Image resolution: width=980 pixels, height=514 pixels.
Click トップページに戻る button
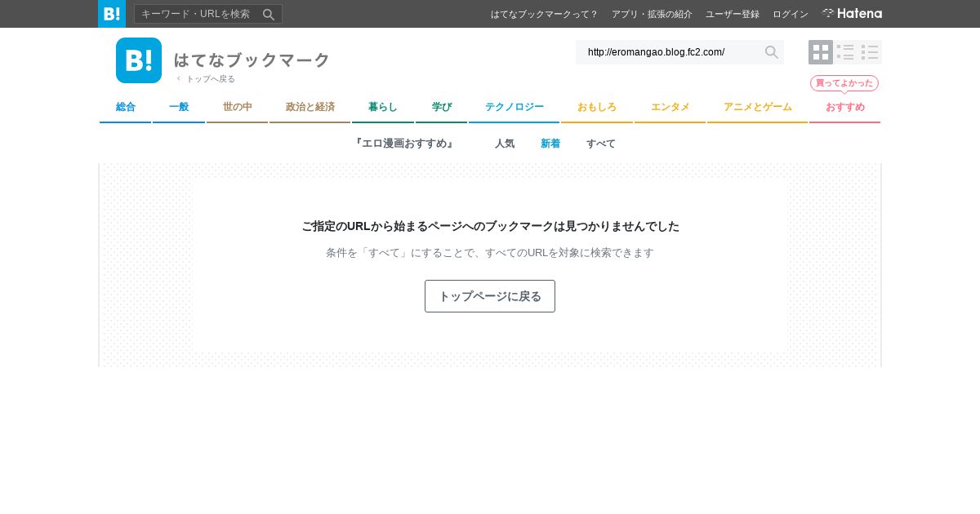[490, 296]
